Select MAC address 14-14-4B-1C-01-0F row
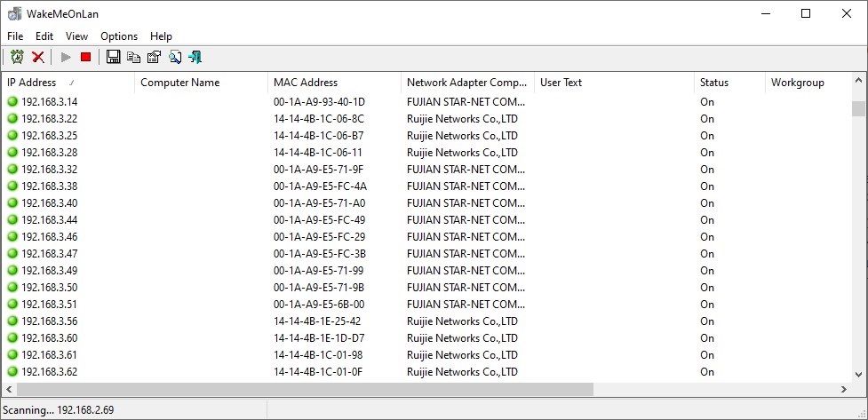This screenshot has height=420, width=868. point(318,372)
